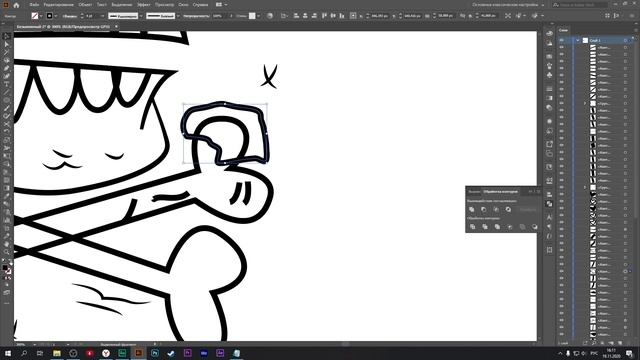640x360 pixels.
Task: Click Minus Front in the Pathfinder panel
Action: (484, 209)
